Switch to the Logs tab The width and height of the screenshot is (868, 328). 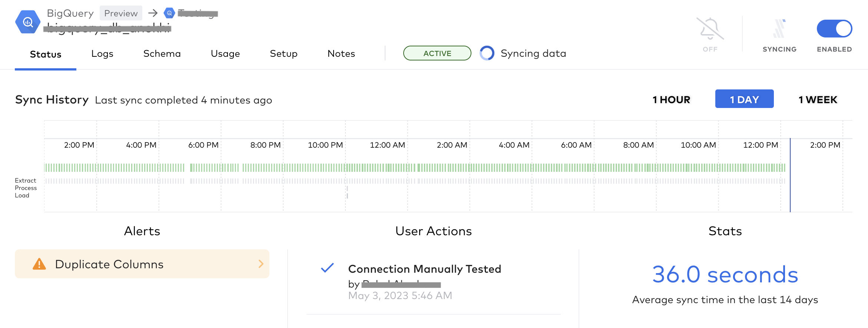point(102,54)
